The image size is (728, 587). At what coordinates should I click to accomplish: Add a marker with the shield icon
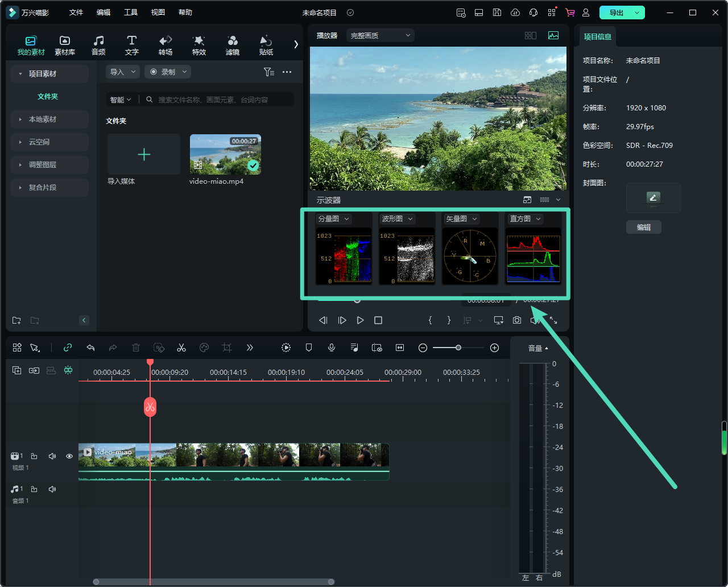coord(309,348)
